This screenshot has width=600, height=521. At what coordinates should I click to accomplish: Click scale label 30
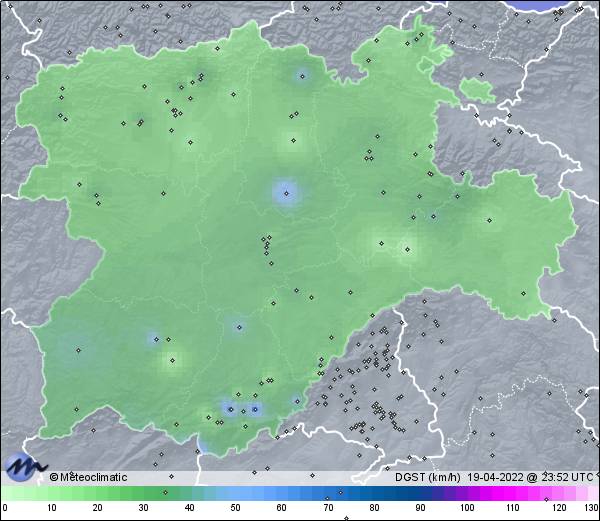point(143,508)
